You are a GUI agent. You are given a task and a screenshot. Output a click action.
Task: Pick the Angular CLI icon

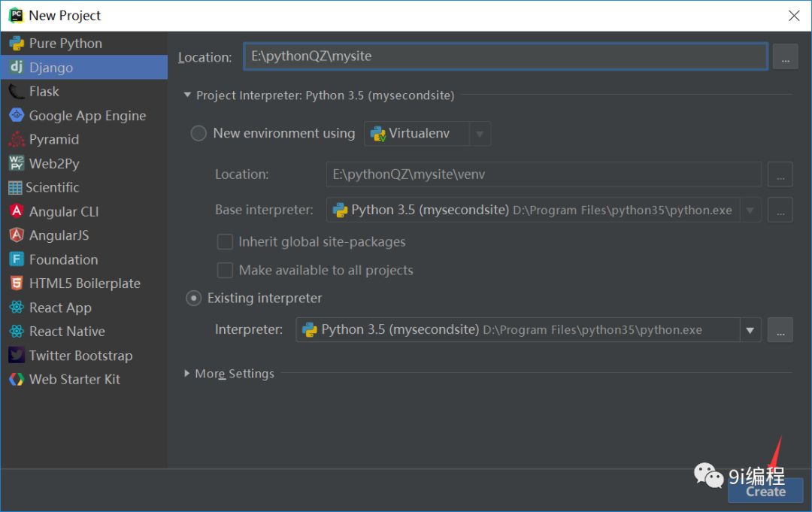17,212
